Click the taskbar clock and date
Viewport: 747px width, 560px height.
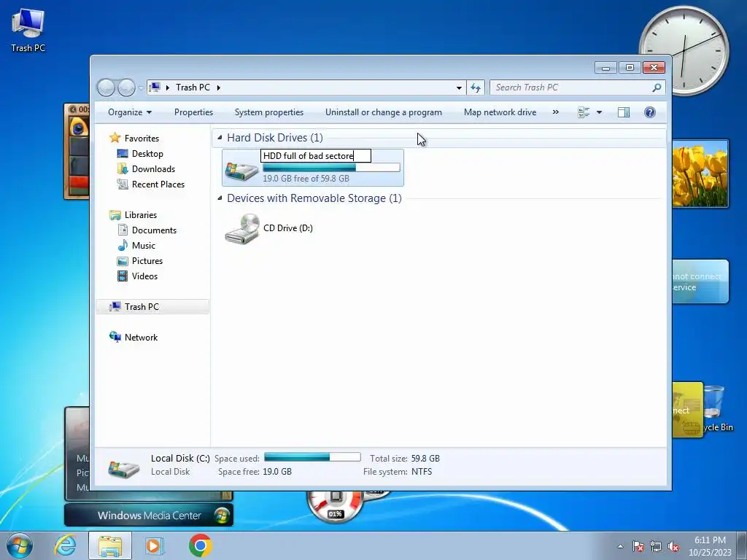tap(710, 546)
